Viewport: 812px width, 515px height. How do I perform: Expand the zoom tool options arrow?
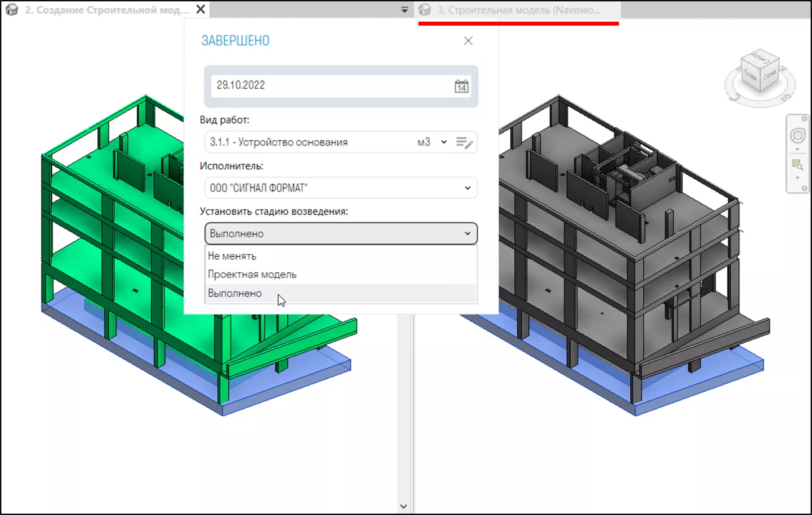coord(797,178)
